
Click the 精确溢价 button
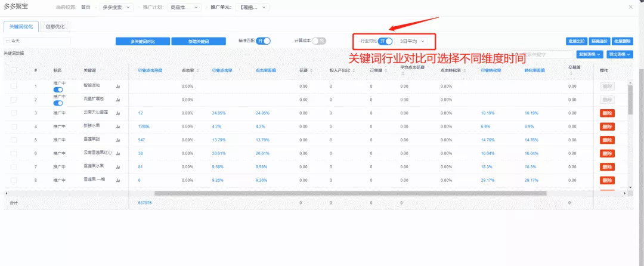599,41
